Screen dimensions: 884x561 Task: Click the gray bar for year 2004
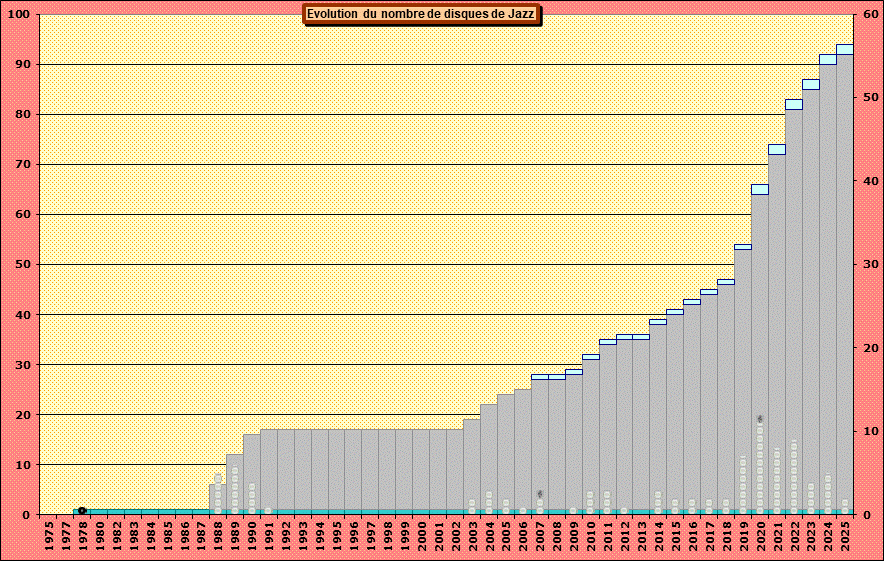coord(489,457)
